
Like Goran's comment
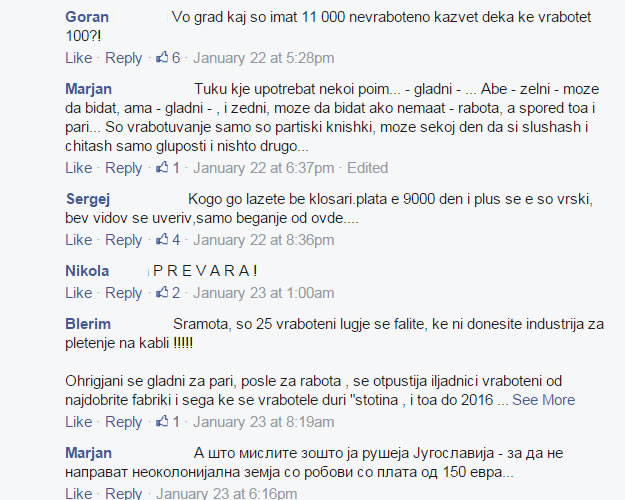point(79,58)
